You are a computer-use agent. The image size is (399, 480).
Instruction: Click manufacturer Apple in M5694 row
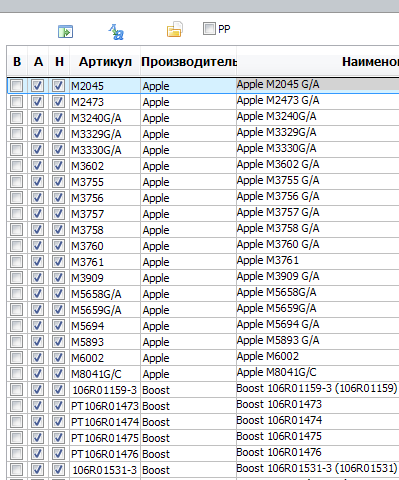coord(188,326)
